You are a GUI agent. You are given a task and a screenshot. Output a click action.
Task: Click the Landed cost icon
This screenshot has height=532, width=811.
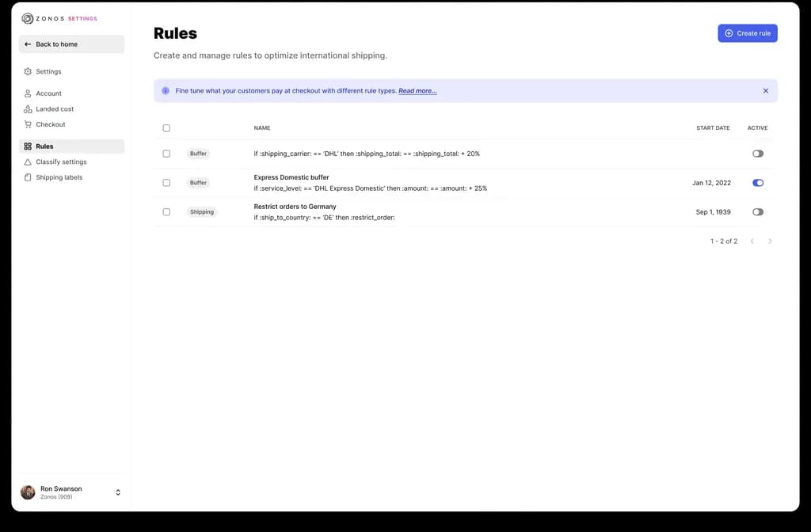(28, 109)
